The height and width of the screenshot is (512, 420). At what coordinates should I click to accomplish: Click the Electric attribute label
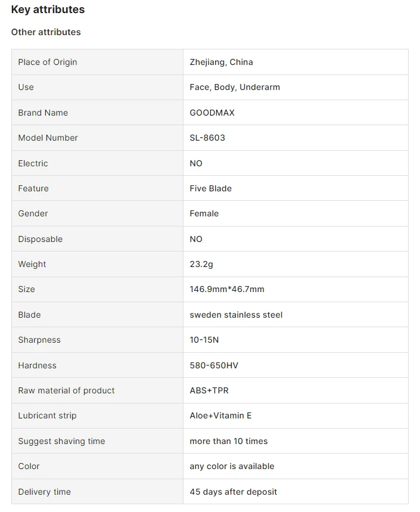click(33, 163)
